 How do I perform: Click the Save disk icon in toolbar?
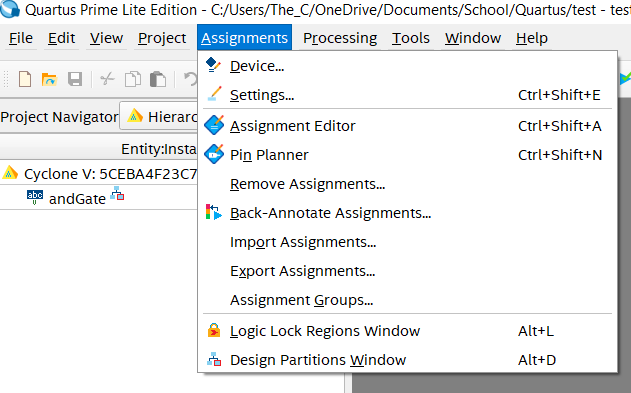[x=75, y=79]
